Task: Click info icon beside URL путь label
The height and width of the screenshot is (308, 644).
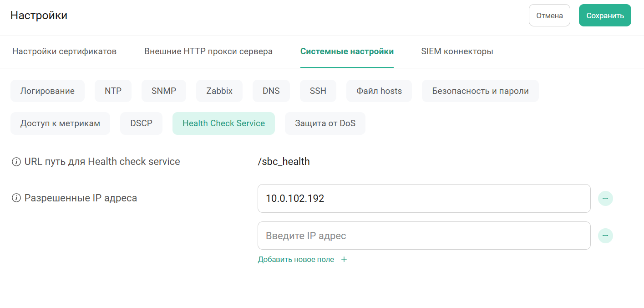Action: pos(16,162)
